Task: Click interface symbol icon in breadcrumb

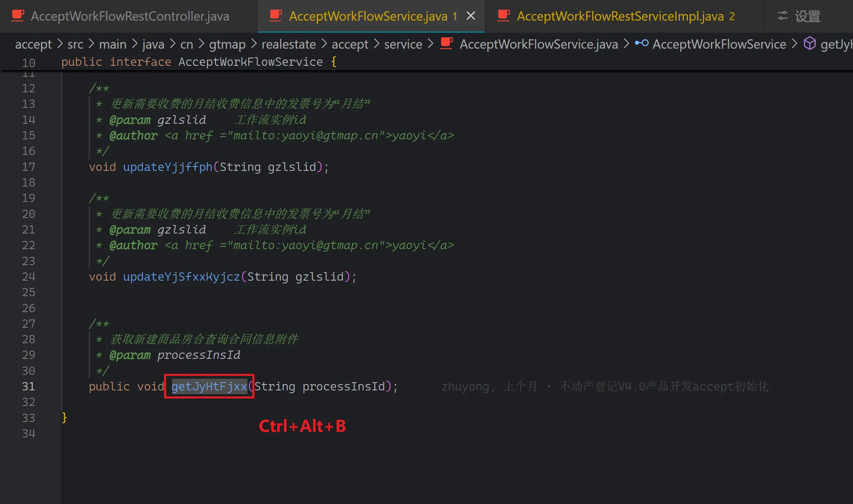Action: pos(641,43)
